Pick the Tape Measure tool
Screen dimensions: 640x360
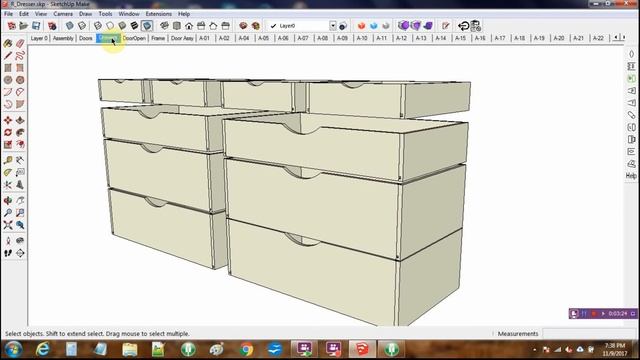pyautogui.click(x=8, y=160)
